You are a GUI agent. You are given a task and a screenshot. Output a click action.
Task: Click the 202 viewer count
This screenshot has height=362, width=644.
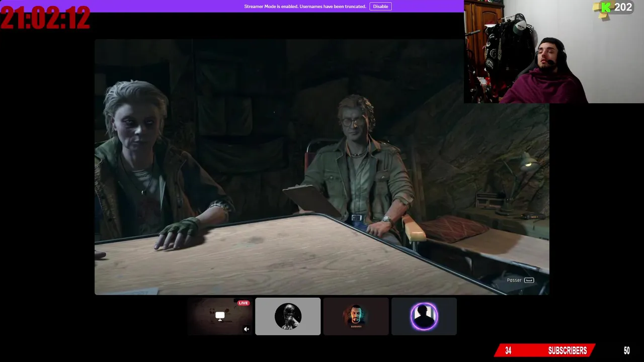click(x=623, y=7)
